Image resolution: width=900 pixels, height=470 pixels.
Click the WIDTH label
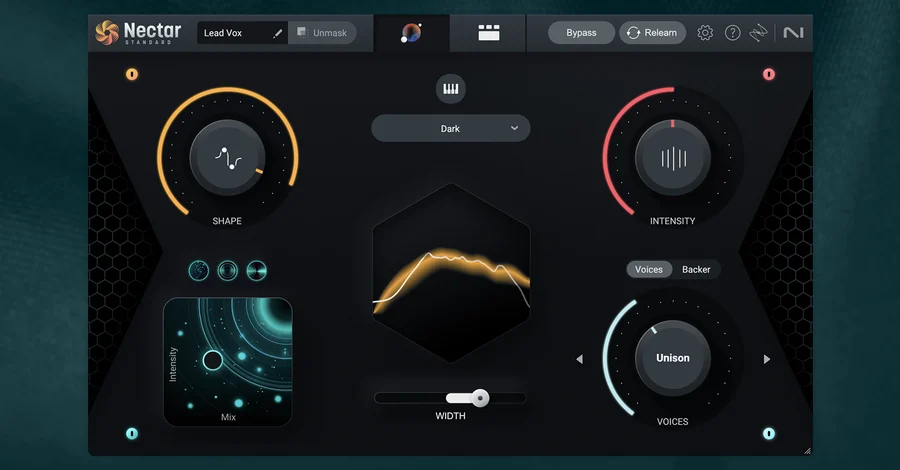[451, 416]
